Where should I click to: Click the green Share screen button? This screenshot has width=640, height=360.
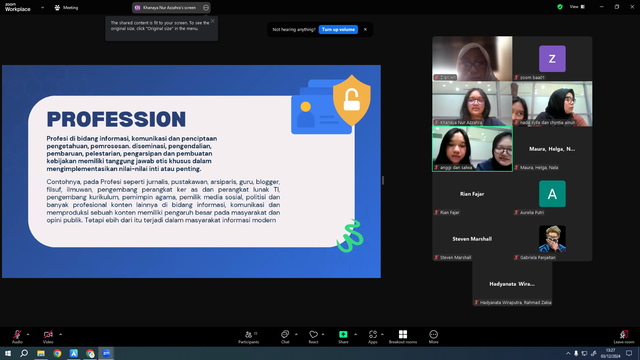pyautogui.click(x=343, y=337)
